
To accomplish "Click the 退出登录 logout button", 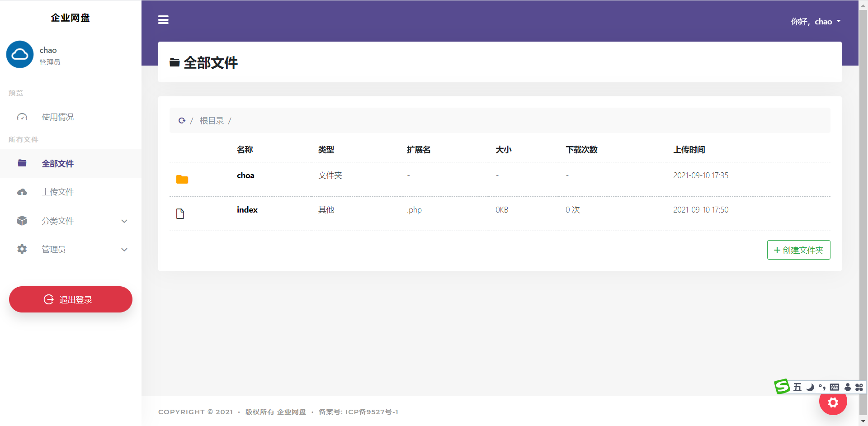I will point(71,299).
